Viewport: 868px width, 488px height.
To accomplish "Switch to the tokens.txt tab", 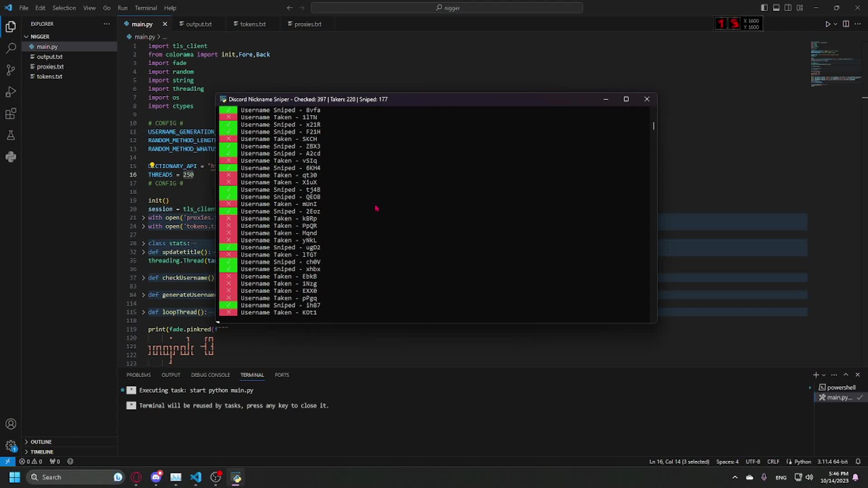I will tap(252, 24).
